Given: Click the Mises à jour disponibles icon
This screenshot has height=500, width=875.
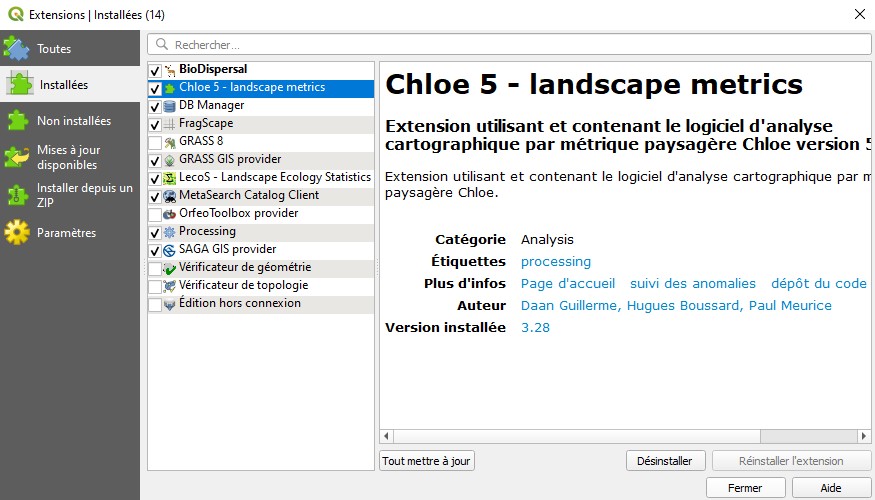Looking at the screenshot, I should (x=17, y=158).
